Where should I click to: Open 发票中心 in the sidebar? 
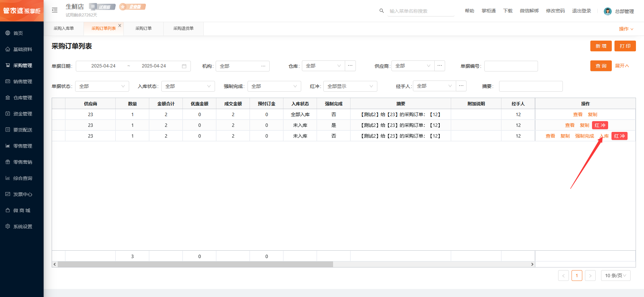coord(22,194)
